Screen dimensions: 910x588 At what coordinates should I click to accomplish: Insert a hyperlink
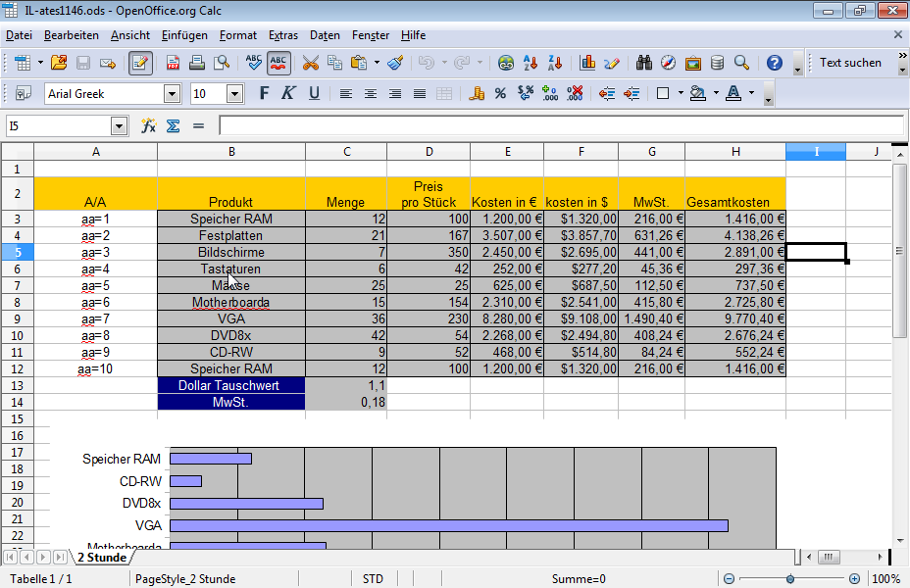click(505, 63)
